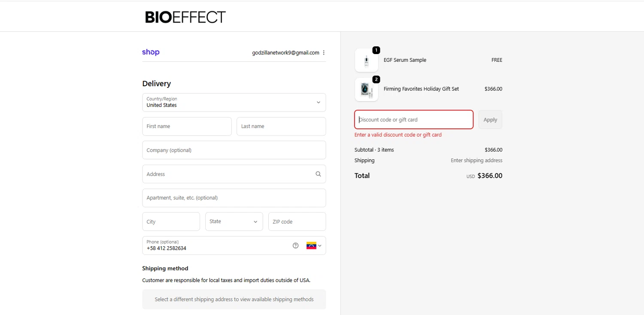Open the Country/Region dropdown
Image resolution: width=644 pixels, height=315 pixels.
pos(234,103)
